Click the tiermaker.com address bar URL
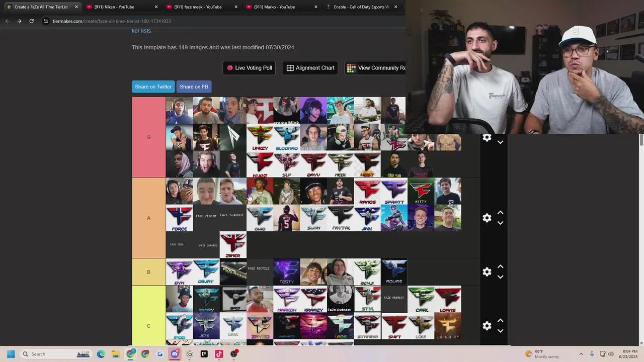This screenshot has height=362, width=644. pyautogui.click(x=112, y=21)
